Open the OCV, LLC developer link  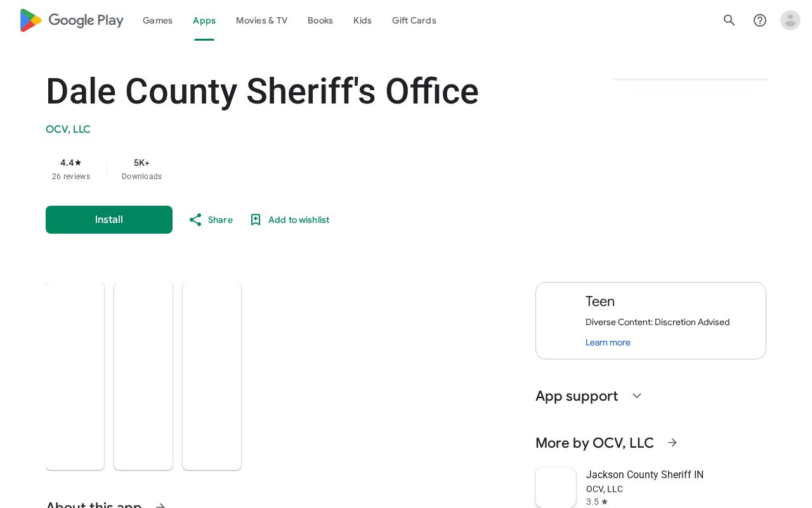coord(68,129)
